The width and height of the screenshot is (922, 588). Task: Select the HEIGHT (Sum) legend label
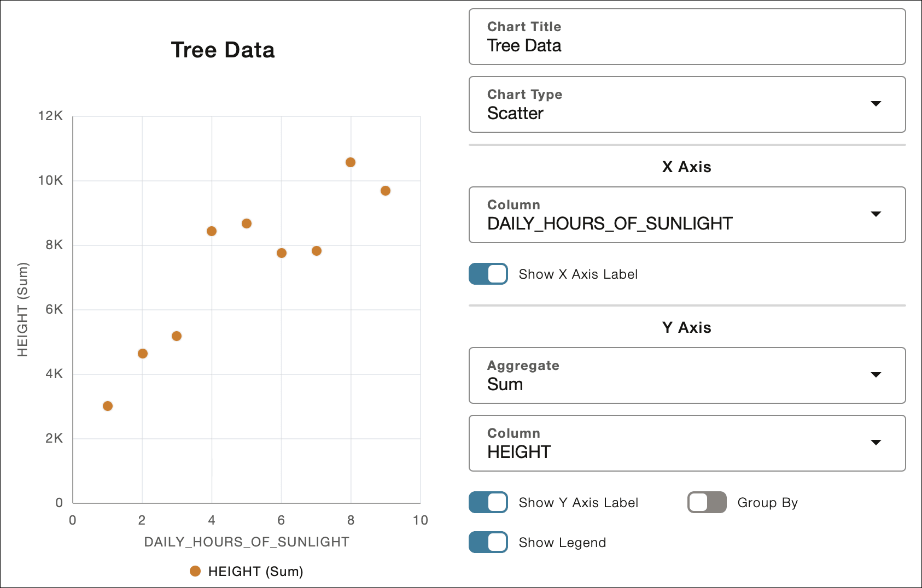coord(255,571)
